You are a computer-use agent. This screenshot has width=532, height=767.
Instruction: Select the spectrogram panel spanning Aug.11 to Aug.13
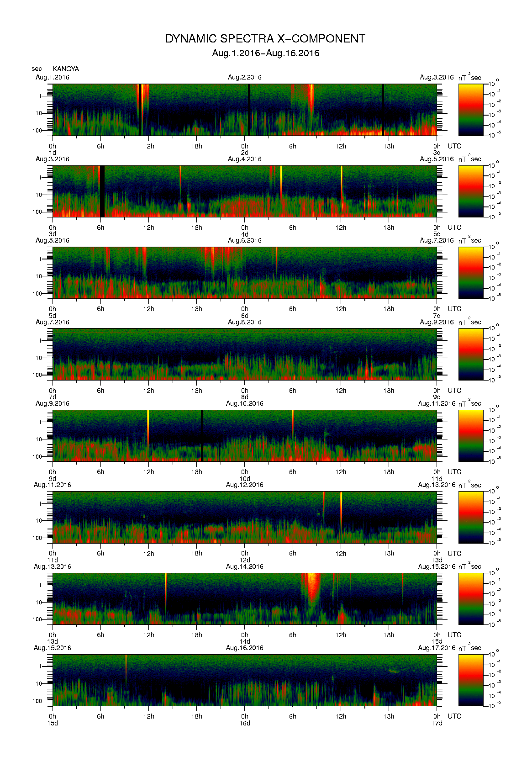[245, 517]
